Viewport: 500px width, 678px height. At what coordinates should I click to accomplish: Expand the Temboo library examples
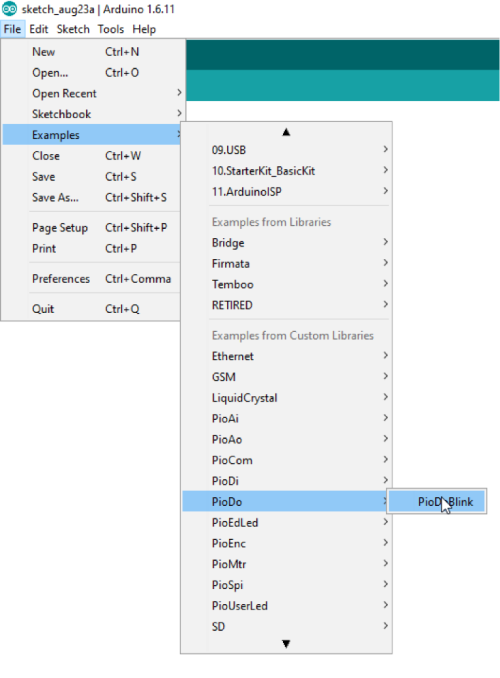286,284
